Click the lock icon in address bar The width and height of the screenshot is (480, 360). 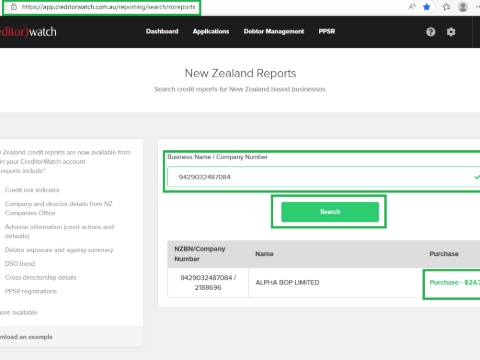pos(14,7)
